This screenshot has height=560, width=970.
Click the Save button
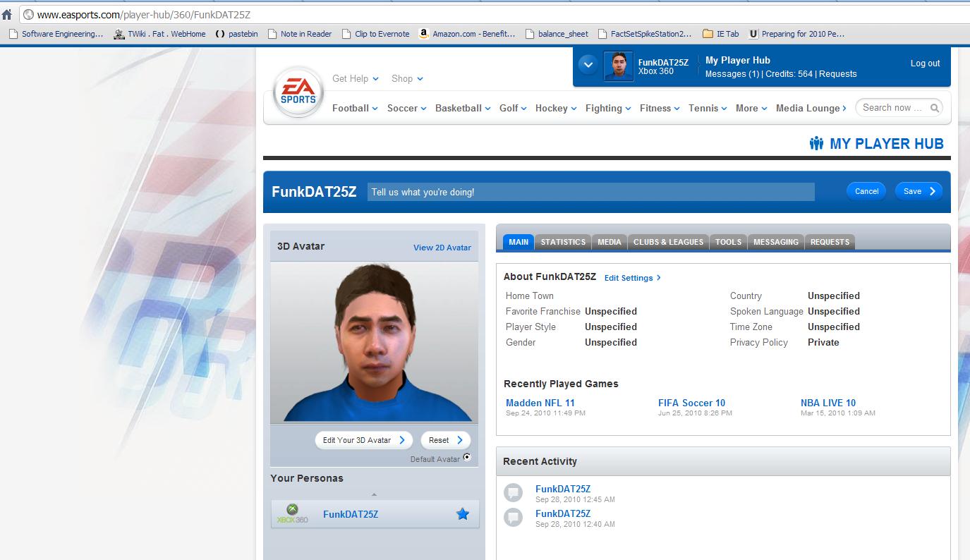[x=919, y=191]
